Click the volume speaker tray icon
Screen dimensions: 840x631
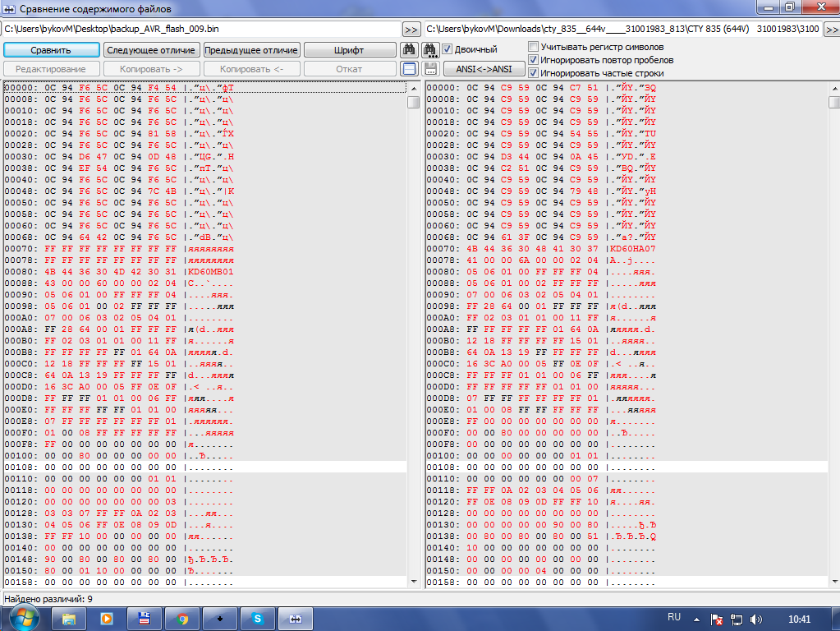755,618
